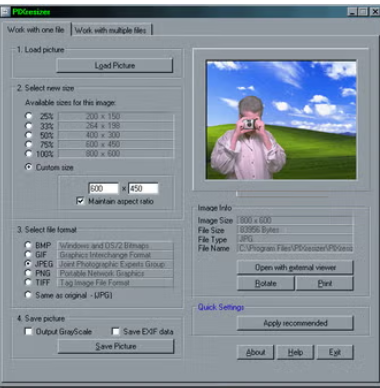Click Open with external viewer button

(295, 268)
